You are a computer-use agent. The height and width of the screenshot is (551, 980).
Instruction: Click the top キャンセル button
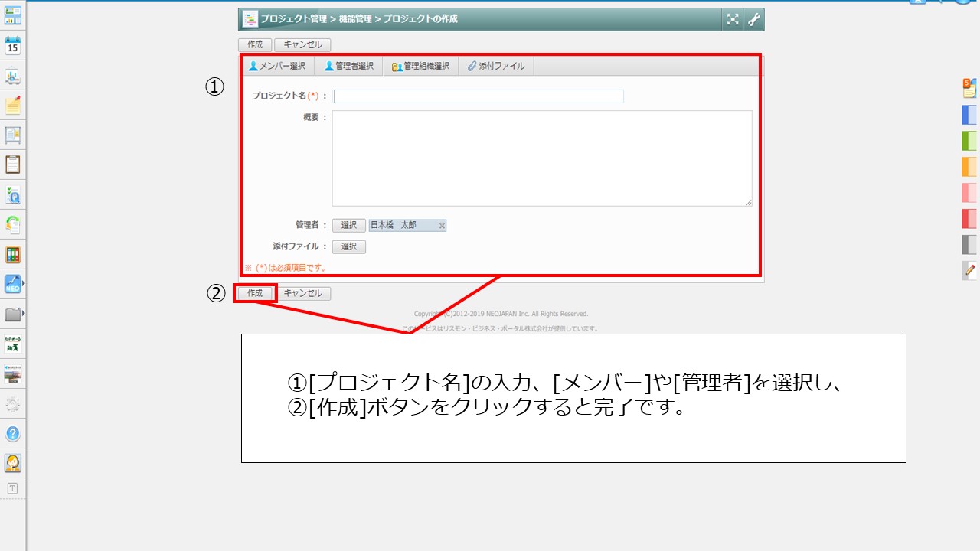[302, 45]
